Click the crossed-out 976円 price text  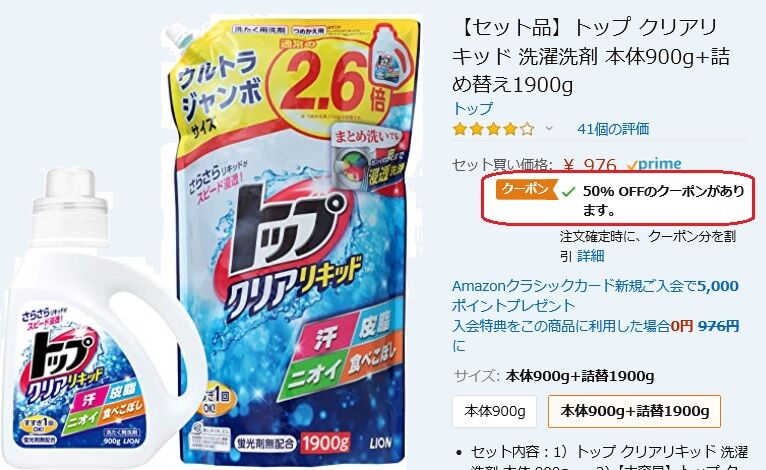[719, 326]
